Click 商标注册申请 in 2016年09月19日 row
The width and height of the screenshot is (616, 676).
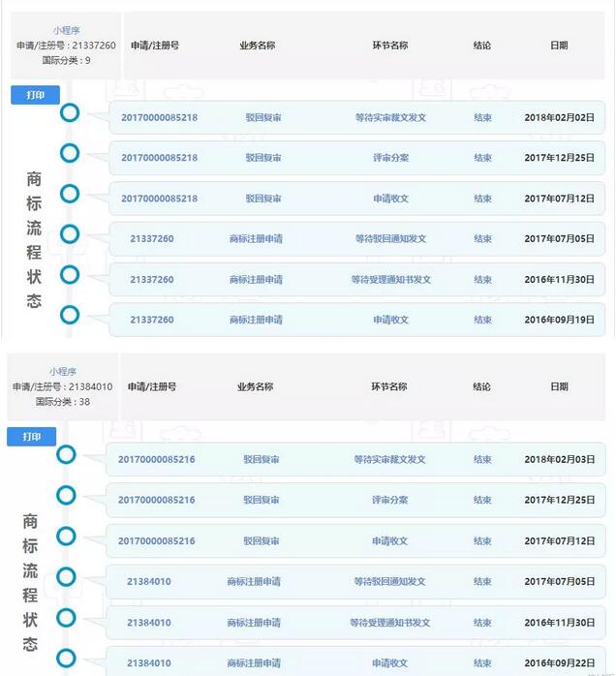tap(256, 320)
